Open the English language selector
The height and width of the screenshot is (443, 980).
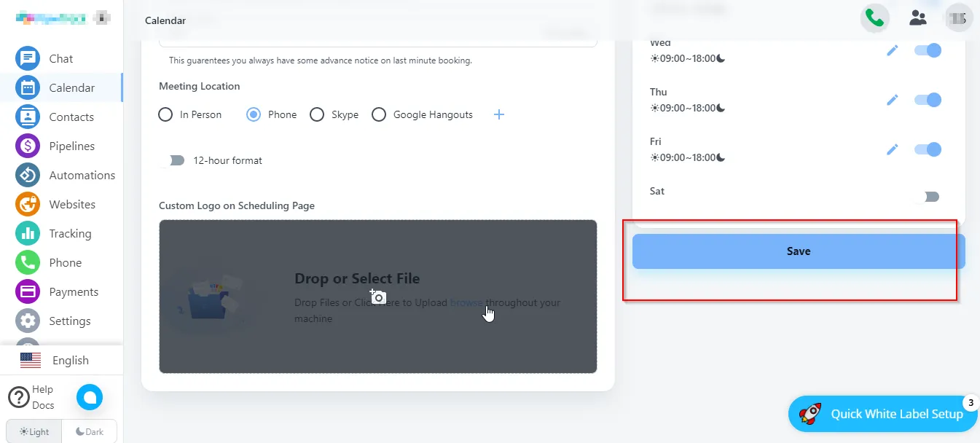tap(61, 360)
